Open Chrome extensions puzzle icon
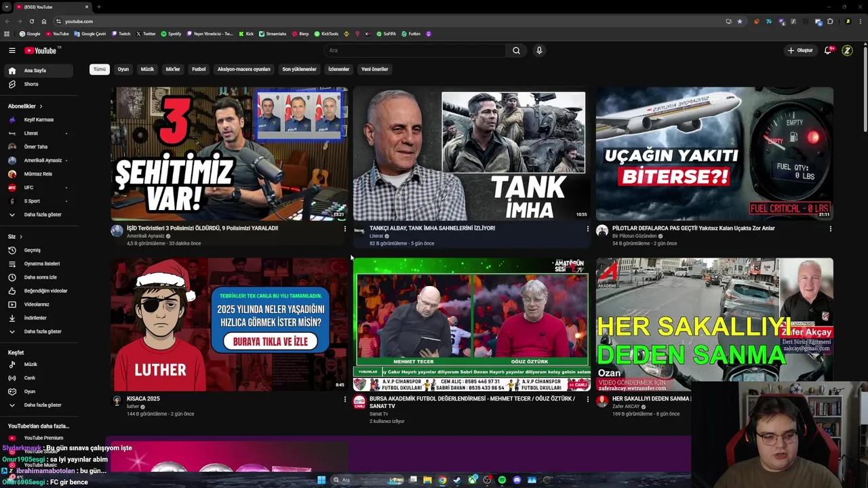This screenshot has height=488, width=868. pyautogui.click(x=830, y=21)
